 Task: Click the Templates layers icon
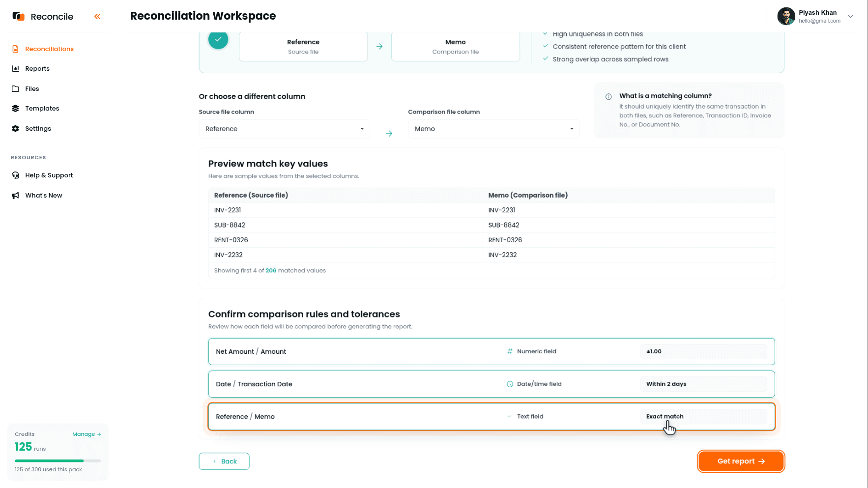pyautogui.click(x=15, y=109)
